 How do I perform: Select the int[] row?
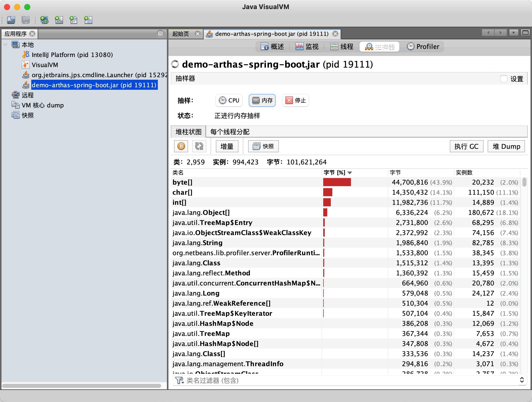click(345, 202)
